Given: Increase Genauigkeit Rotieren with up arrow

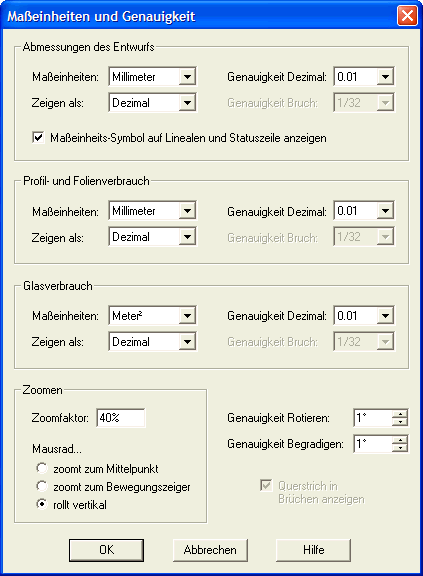Looking at the screenshot, I should tap(400, 414).
